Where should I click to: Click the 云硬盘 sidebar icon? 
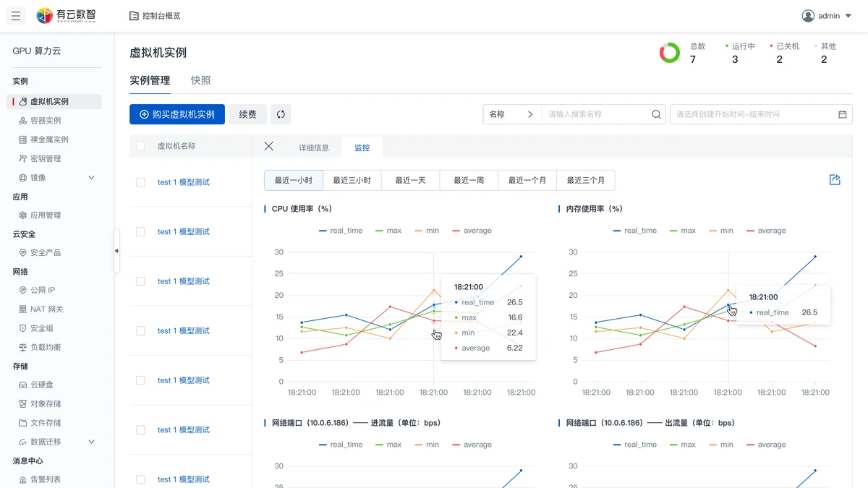(x=23, y=385)
